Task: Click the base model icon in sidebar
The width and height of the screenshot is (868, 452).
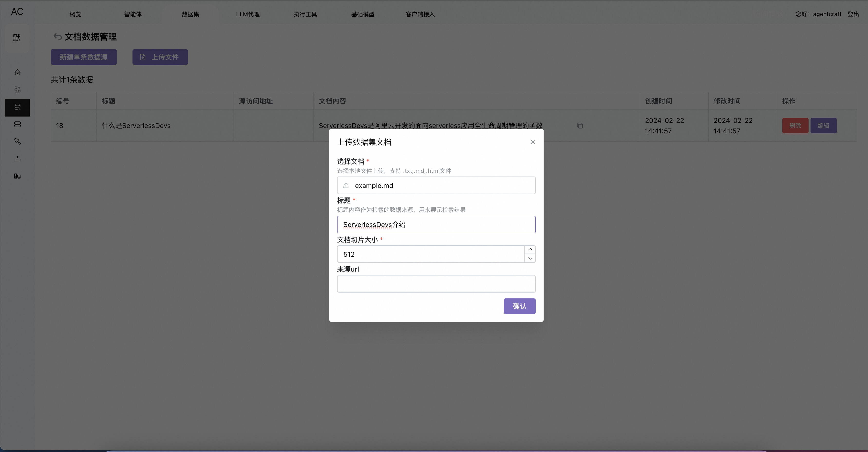Action: point(18,159)
